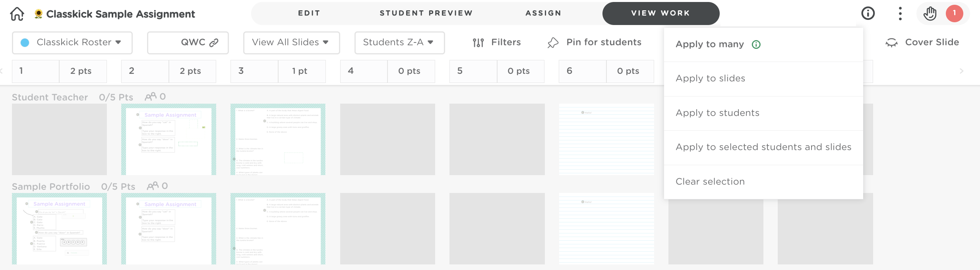Switch to the EDIT tab
The height and width of the screenshot is (270, 980).
point(309,13)
